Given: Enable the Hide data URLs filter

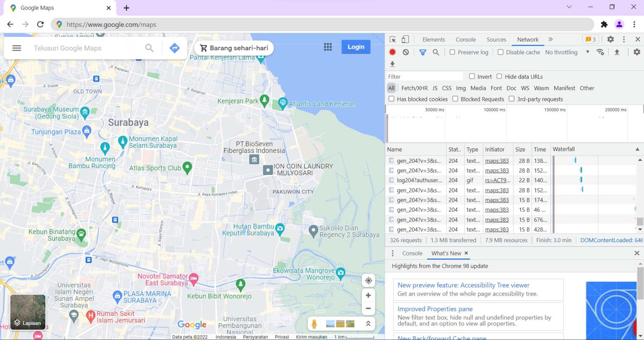Looking at the screenshot, I should 499,76.
